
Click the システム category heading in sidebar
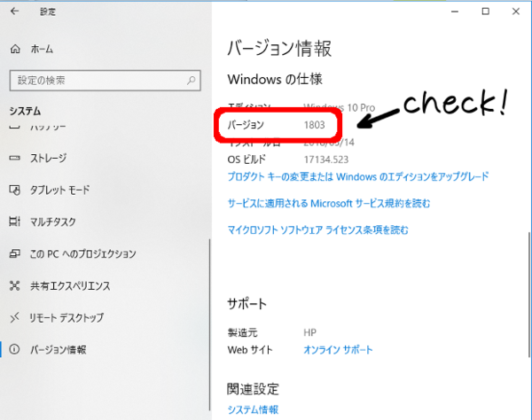coord(25,111)
